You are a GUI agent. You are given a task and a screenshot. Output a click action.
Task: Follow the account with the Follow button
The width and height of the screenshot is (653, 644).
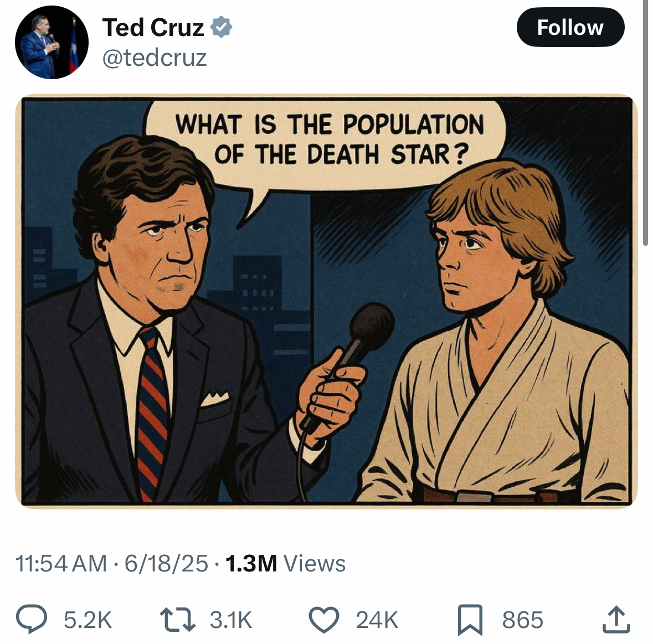[570, 28]
